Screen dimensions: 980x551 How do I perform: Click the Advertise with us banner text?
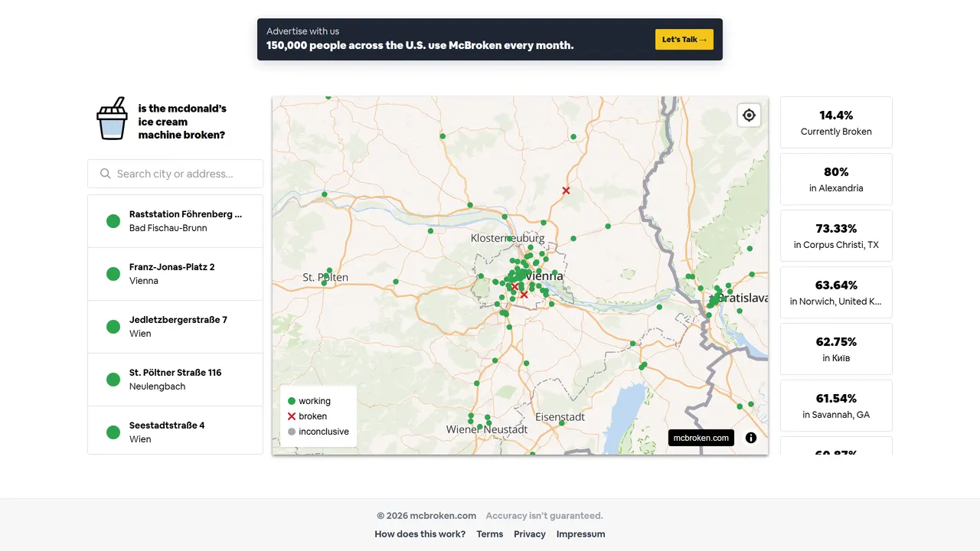click(303, 31)
